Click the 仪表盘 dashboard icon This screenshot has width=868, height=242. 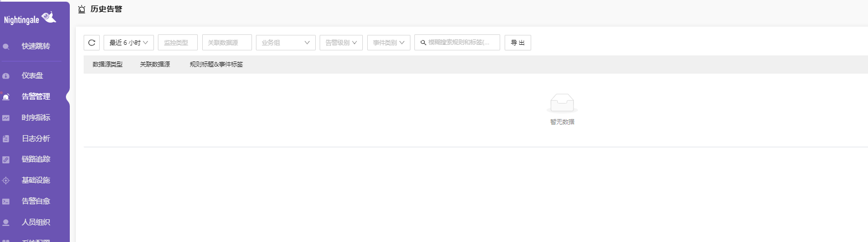pyautogui.click(x=6, y=76)
